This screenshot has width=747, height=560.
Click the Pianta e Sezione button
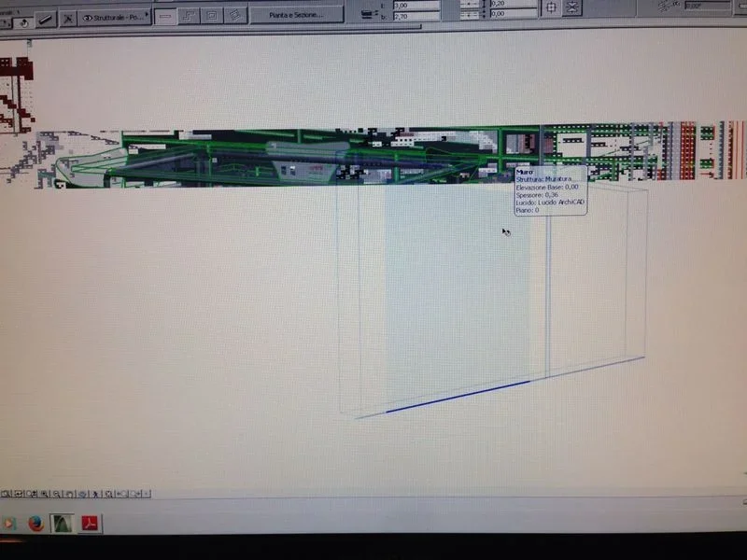point(295,15)
